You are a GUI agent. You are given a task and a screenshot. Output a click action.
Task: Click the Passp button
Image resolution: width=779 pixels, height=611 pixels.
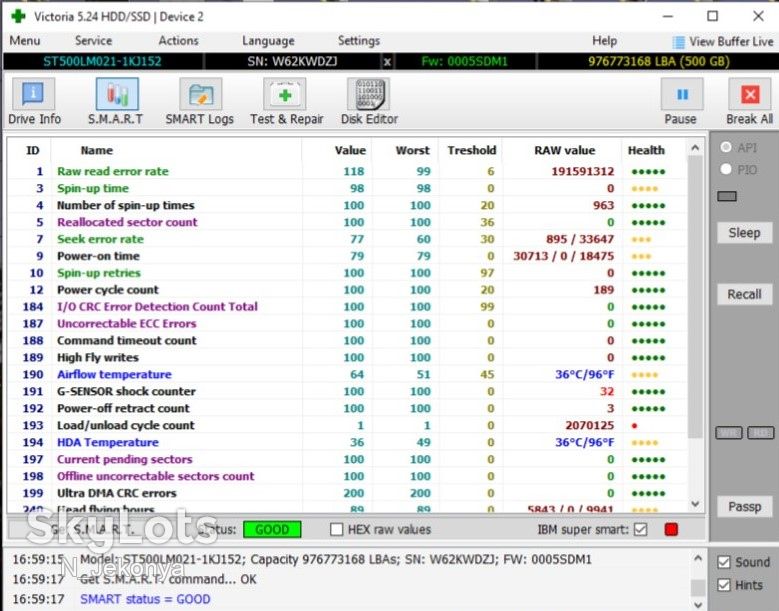tap(744, 507)
